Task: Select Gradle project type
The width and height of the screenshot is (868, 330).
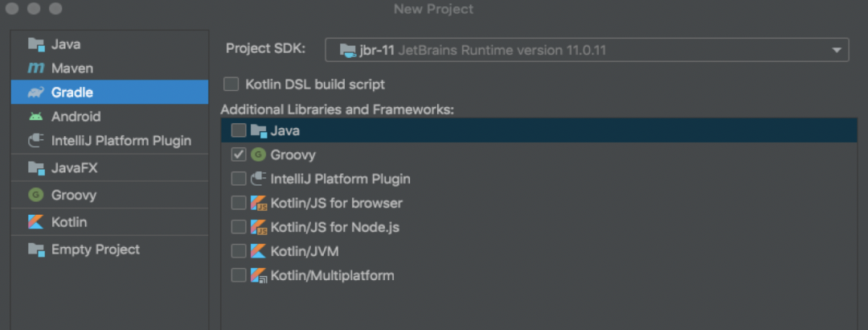Action: point(109,92)
